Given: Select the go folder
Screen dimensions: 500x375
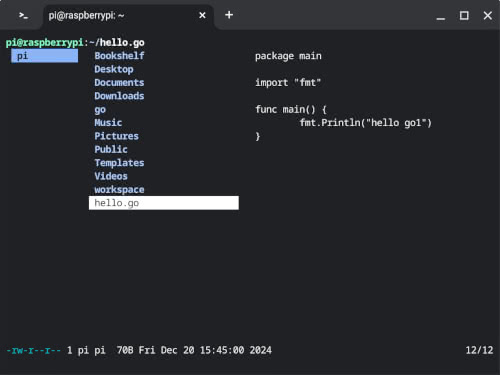Looking at the screenshot, I should [x=100, y=110].
